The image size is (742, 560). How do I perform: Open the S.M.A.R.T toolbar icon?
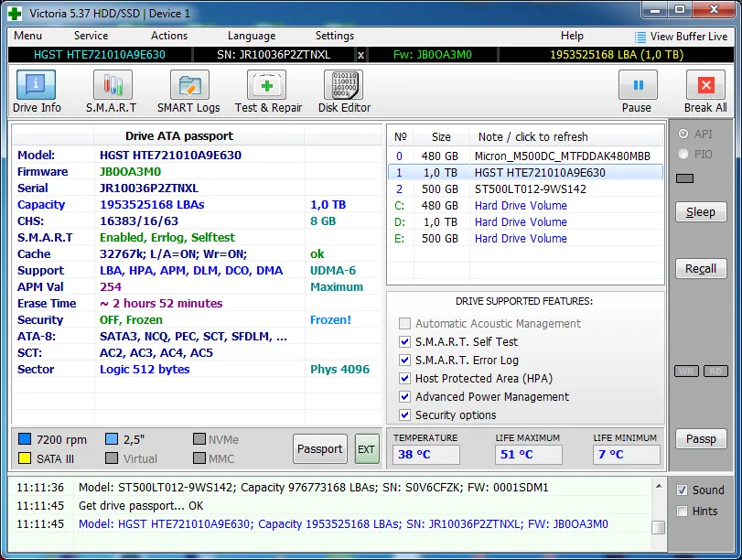pos(112,92)
